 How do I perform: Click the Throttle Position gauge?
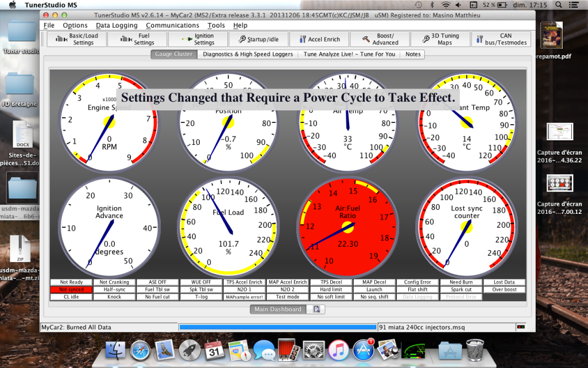coord(229,122)
